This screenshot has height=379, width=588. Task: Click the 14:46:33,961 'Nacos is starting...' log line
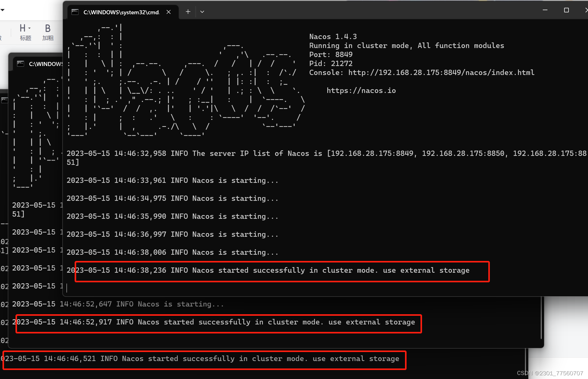pos(172,180)
